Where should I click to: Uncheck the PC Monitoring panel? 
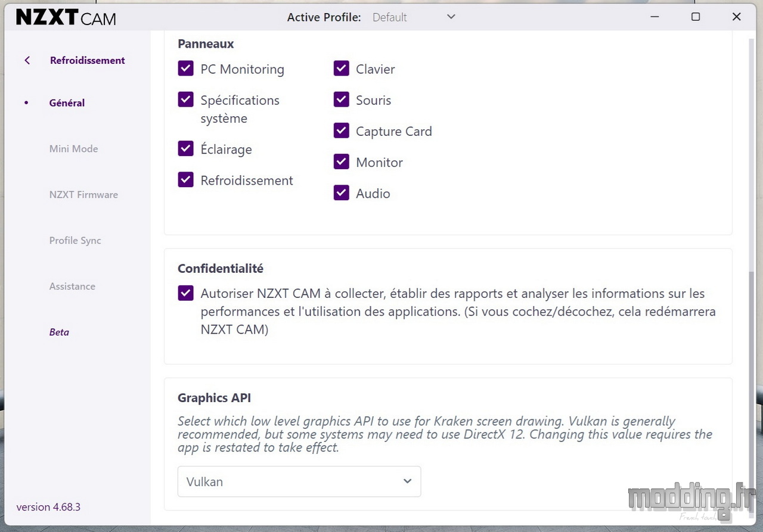click(185, 69)
